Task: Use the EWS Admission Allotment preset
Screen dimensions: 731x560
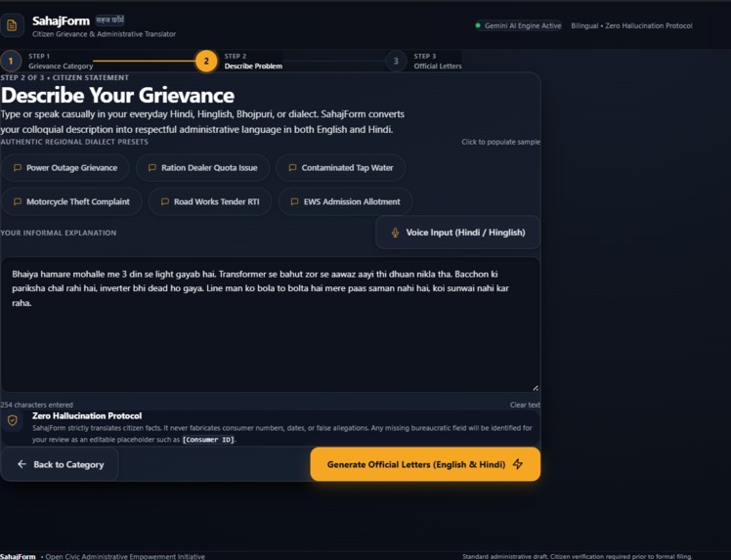Action: tap(345, 202)
